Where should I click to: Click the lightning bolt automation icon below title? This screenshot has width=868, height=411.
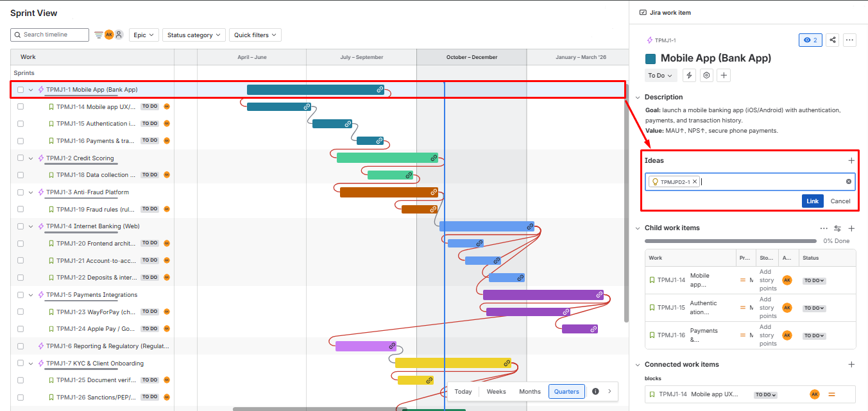[x=689, y=76]
